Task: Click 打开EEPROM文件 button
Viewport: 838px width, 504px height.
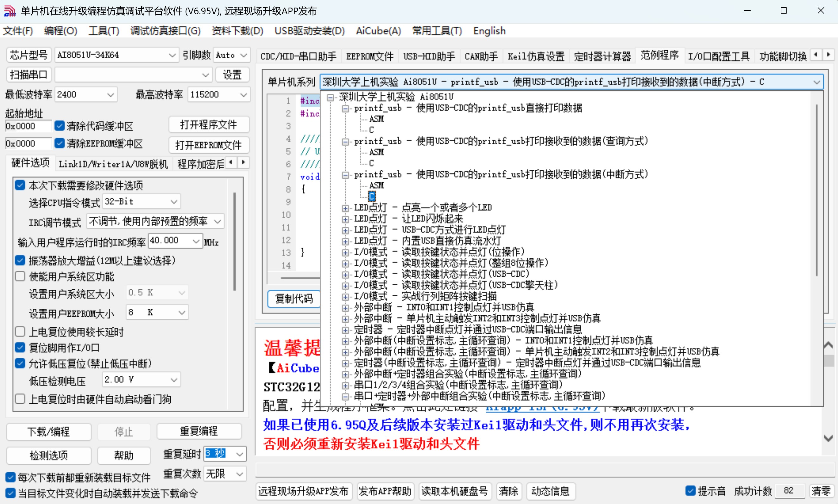Action: click(209, 145)
